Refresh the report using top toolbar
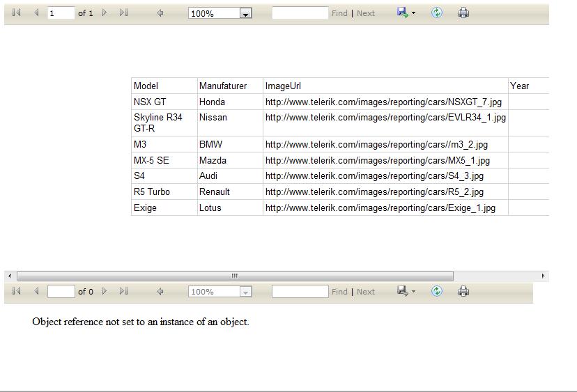This screenshot has height=392, width=577. 437,13
